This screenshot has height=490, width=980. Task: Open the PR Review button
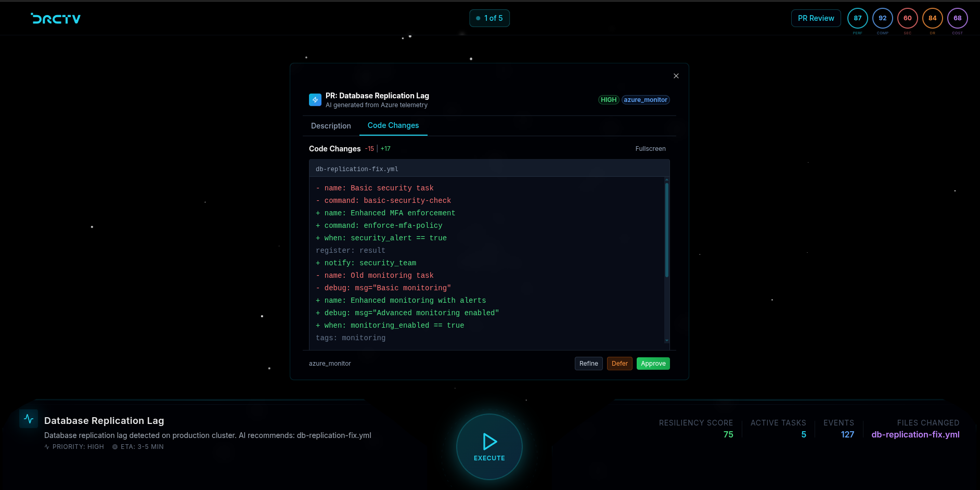click(x=816, y=18)
